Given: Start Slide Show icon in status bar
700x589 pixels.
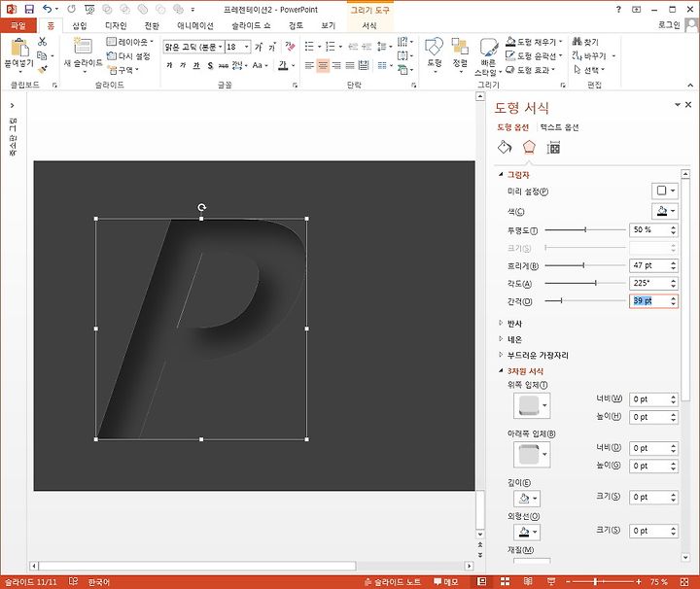Looking at the screenshot, I should [x=551, y=581].
